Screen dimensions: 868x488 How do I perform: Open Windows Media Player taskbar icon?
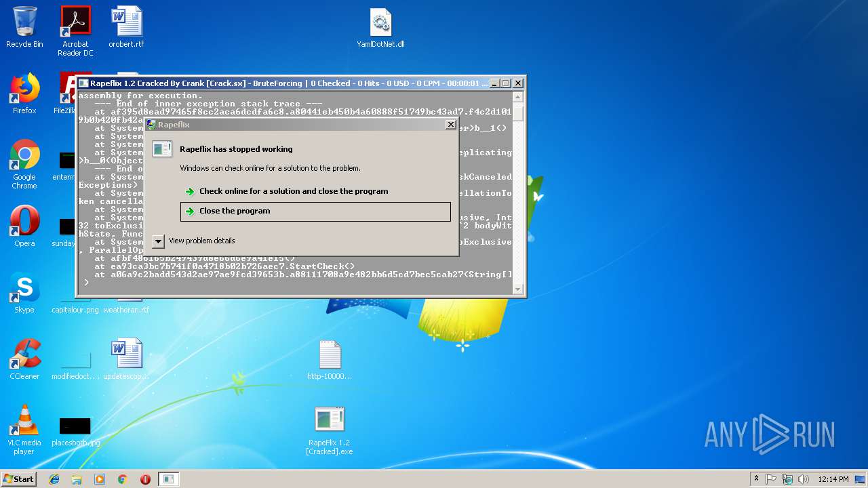click(100, 479)
